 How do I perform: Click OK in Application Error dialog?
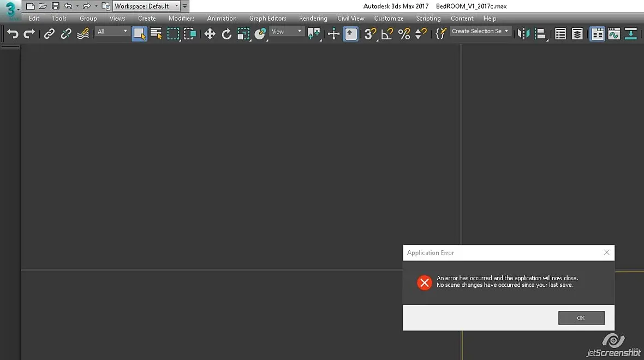pyautogui.click(x=581, y=318)
